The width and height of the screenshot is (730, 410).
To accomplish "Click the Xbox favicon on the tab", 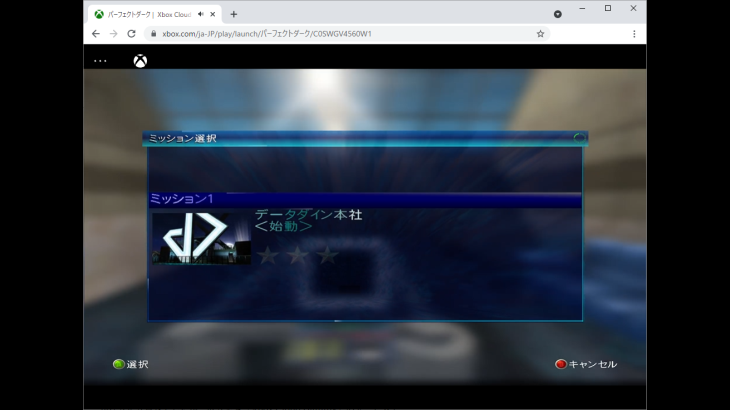I will point(99,14).
